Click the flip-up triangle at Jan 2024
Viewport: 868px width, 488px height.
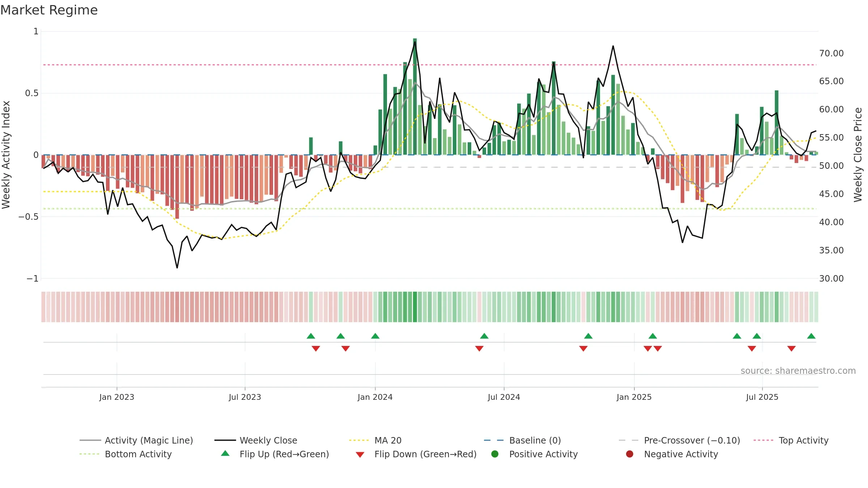point(375,336)
